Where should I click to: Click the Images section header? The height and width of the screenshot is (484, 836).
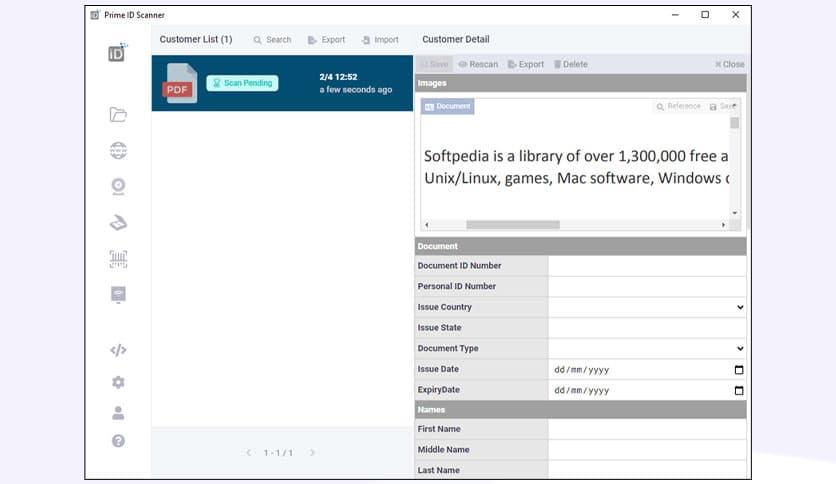tap(581, 83)
